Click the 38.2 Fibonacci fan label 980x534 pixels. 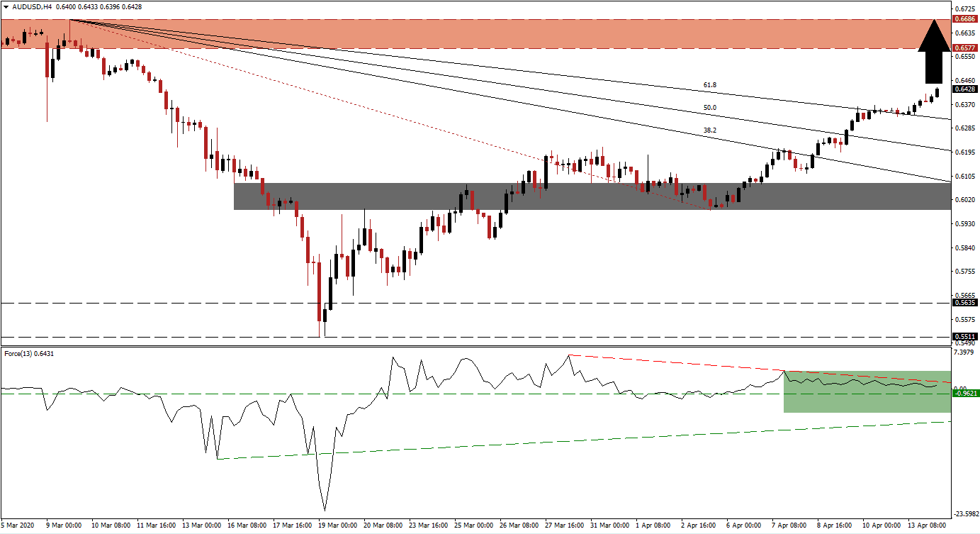pyautogui.click(x=709, y=130)
